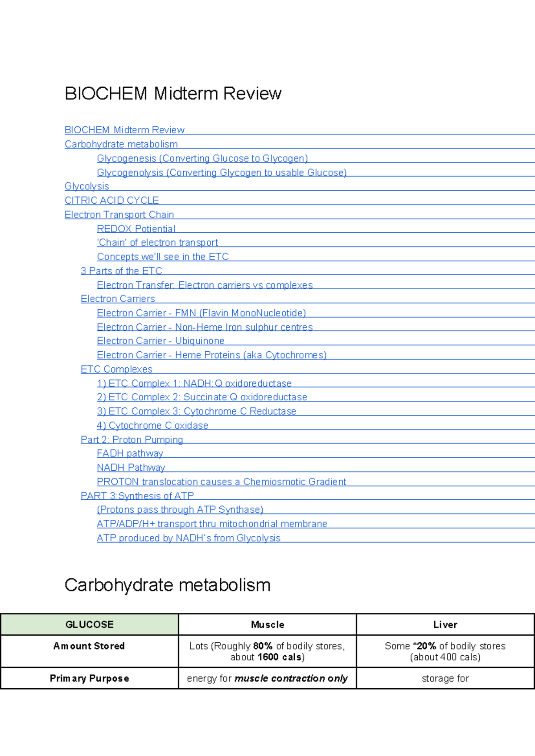Click the cell mentioning '1600 cals'
The image size is (535, 756).
point(267,651)
